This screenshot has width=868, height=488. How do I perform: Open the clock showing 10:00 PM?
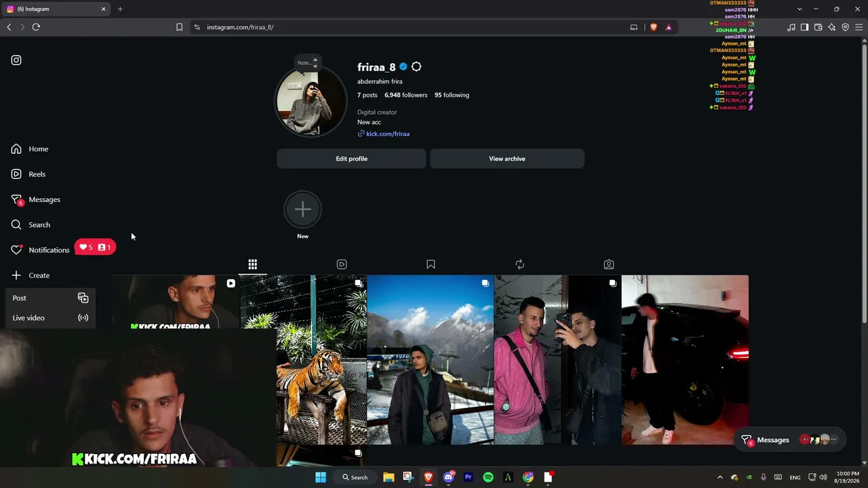(848, 477)
